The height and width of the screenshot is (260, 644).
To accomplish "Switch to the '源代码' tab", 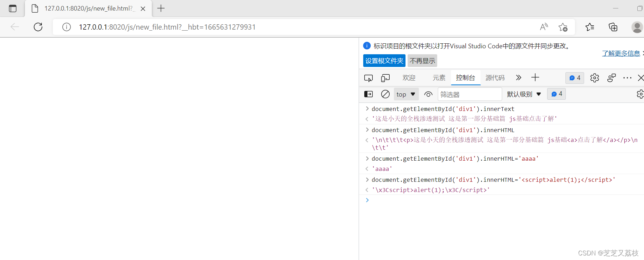I will (495, 78).
